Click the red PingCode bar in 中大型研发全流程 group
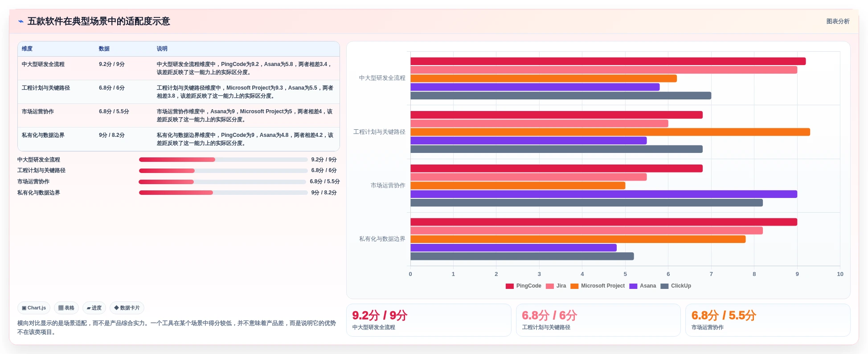This screenshot has height=354, width=868. click(x=608, y=62)
